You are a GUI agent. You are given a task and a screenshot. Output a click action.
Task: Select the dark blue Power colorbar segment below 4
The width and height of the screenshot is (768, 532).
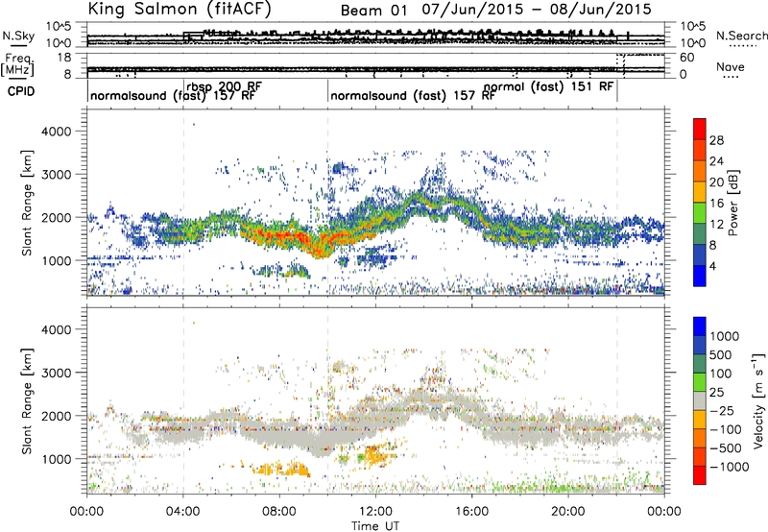[700, 276]
